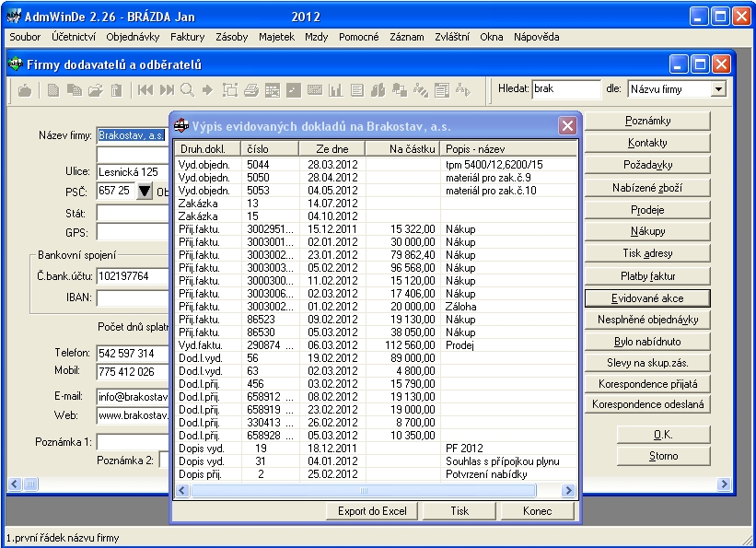The height and width of the screenshot is (548, 756).
Task: Select the row 'tpm 5400/12,6200/15'
Action: pyautogui.click(x=376, y=165)
